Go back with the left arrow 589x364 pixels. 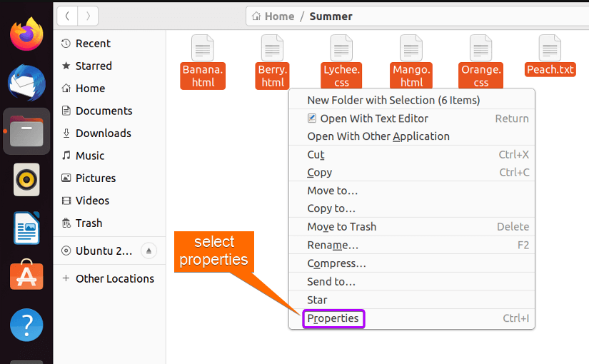coord(67,16)
